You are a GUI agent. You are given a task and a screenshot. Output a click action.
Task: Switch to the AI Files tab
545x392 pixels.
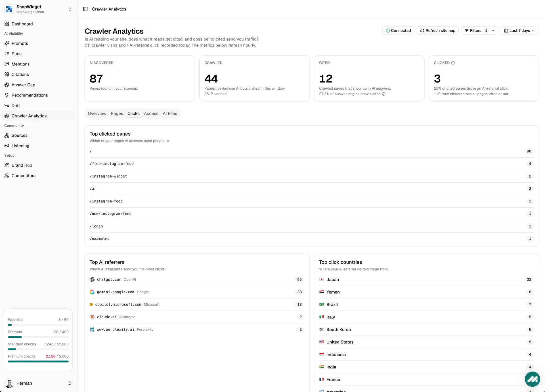tap(170, 113)
